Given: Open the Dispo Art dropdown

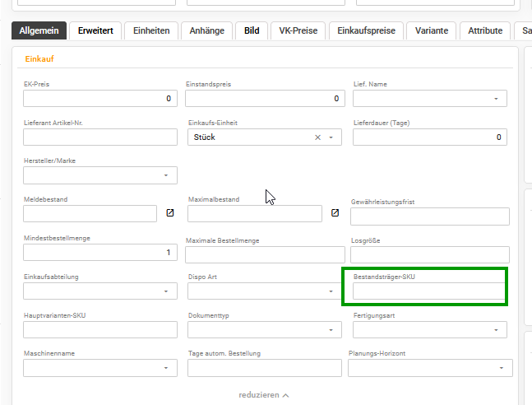Looking at the screenshot, I should [264, 291].
